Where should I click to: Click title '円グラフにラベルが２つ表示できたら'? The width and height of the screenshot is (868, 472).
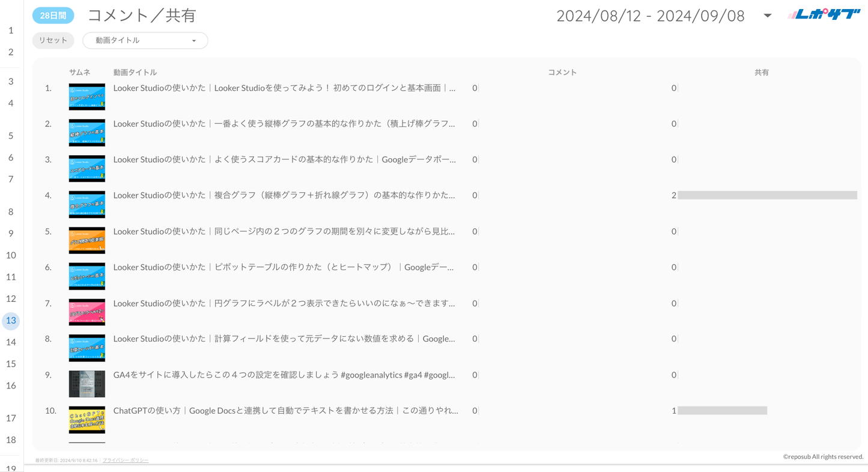[x=285, y=303]
